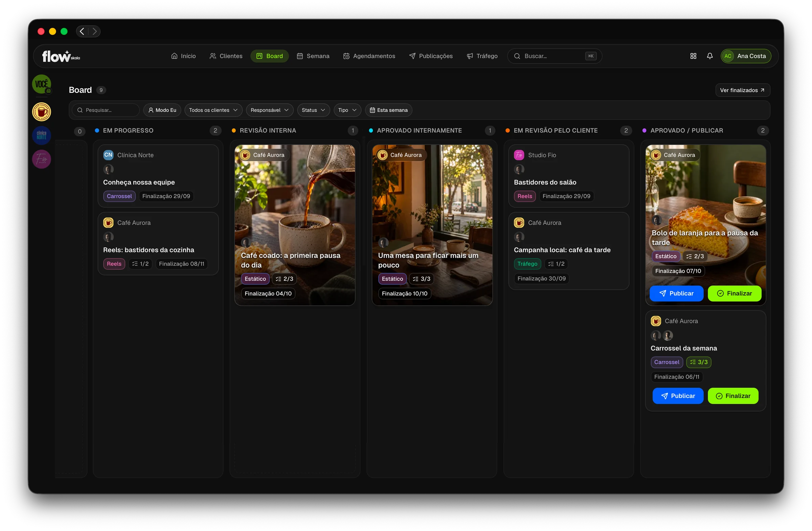Click the Pesquisar board search field
The height and width of the screenshot is (531, 812).
(x=106, y=110)
